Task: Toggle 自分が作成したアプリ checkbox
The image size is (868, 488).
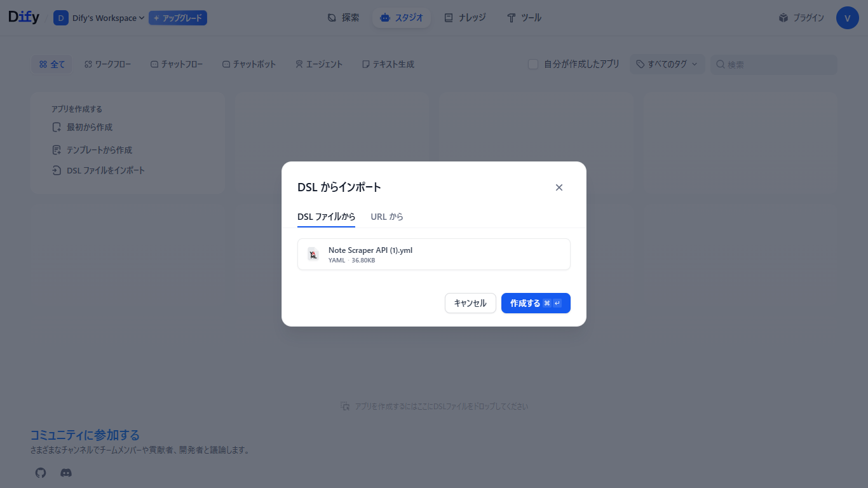Action: point(533,64)
